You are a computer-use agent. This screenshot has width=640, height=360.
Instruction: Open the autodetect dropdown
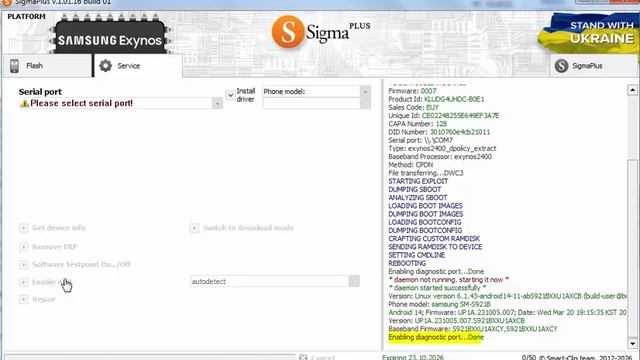coord(354,281)
